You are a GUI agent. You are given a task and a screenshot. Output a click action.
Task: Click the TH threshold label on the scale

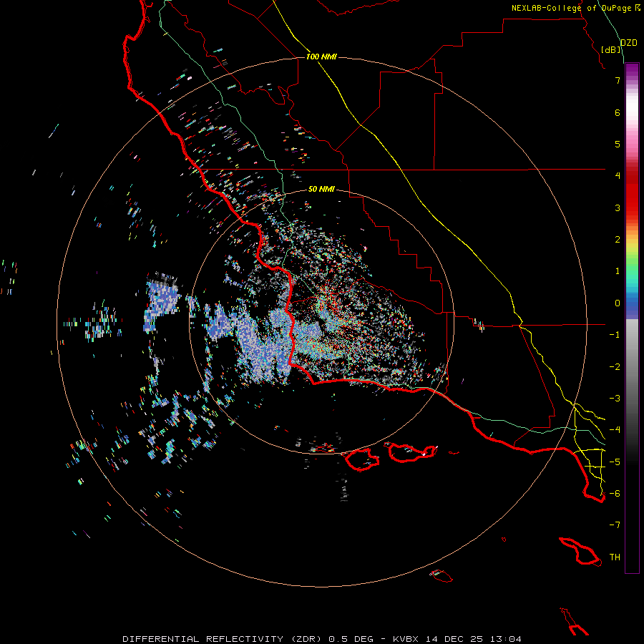point(615,557)
